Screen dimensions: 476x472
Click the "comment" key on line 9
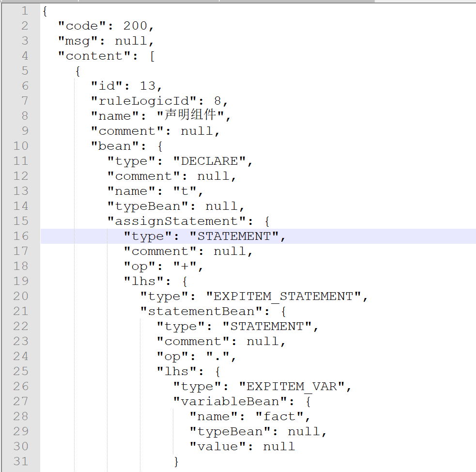tap(127, 131)
